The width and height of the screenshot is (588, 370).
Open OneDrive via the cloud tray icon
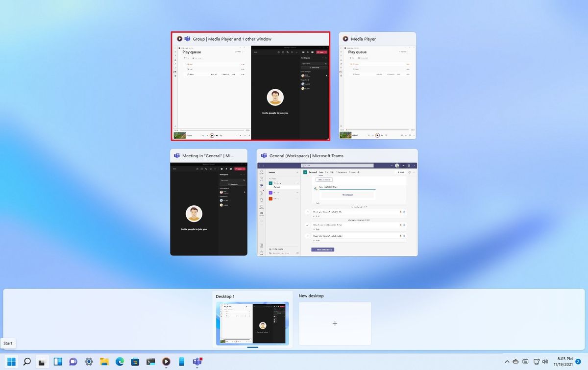516,362
